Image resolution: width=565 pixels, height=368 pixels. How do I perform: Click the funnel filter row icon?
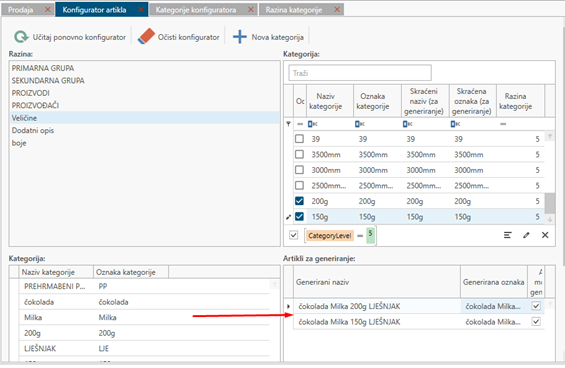click(x=288, y=124)
